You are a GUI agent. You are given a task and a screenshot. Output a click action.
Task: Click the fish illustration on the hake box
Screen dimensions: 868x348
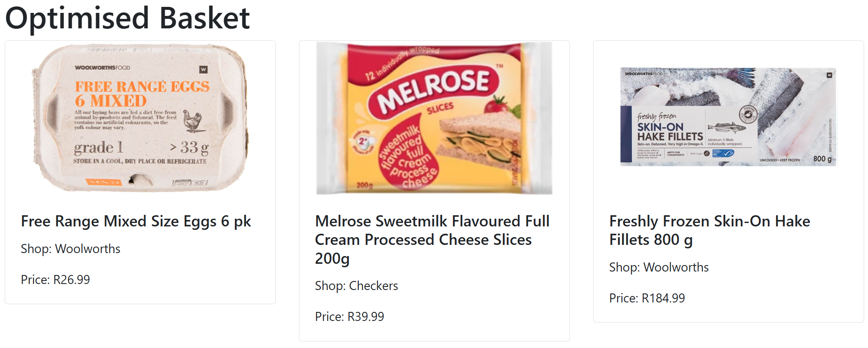pos(726,128)
